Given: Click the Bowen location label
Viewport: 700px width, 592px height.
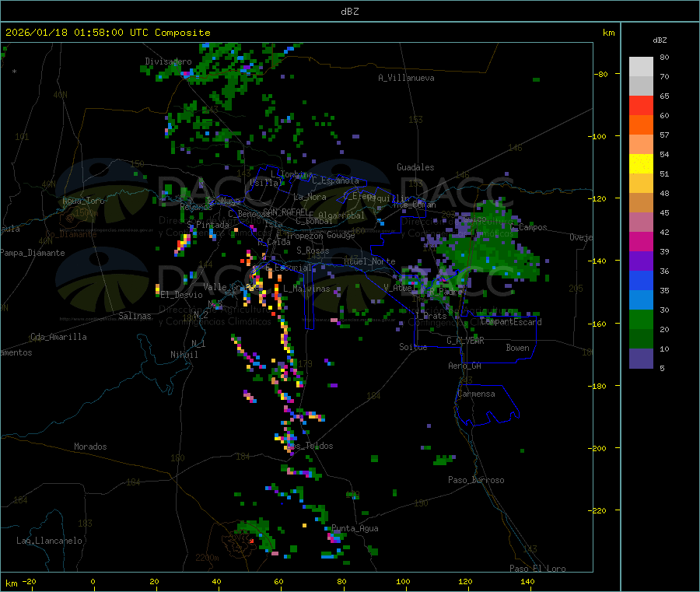Looking at the screenshot, I should point(518,348).
